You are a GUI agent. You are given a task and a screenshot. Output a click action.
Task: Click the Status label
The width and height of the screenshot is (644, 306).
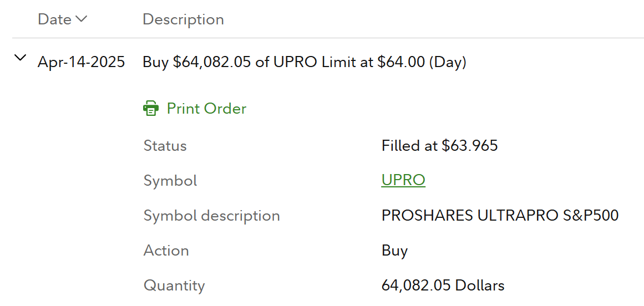pyautogui.click(x=165, y=146)
